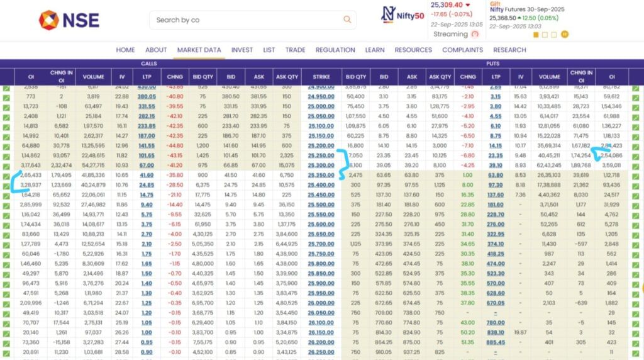Open calls chart icon for 26,000.00 strike
The height and width of the screenshot is (360, 644).
pyautogui.click(x=6, y=302)
